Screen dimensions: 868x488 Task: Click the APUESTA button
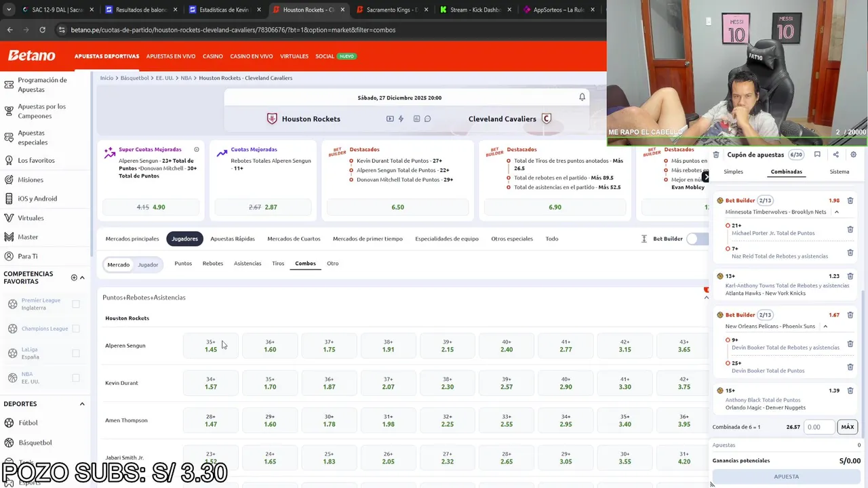click(x=786, y=476)
